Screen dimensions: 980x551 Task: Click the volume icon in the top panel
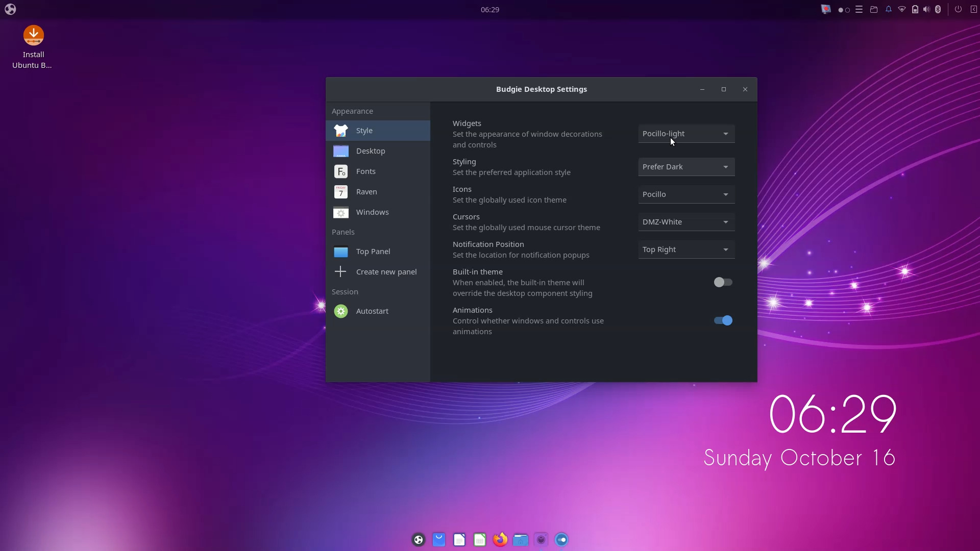click(926, 9)
